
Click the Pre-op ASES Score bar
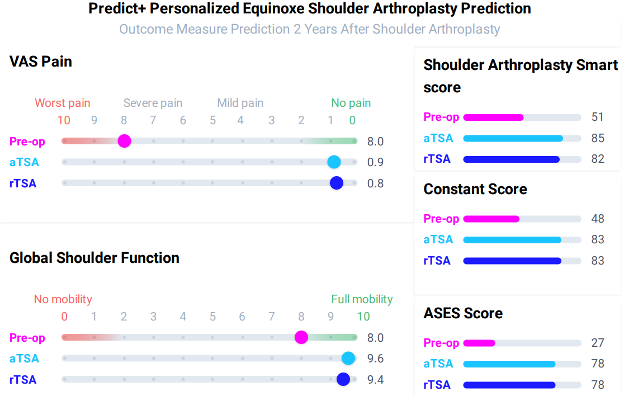[x=522, y=343]
